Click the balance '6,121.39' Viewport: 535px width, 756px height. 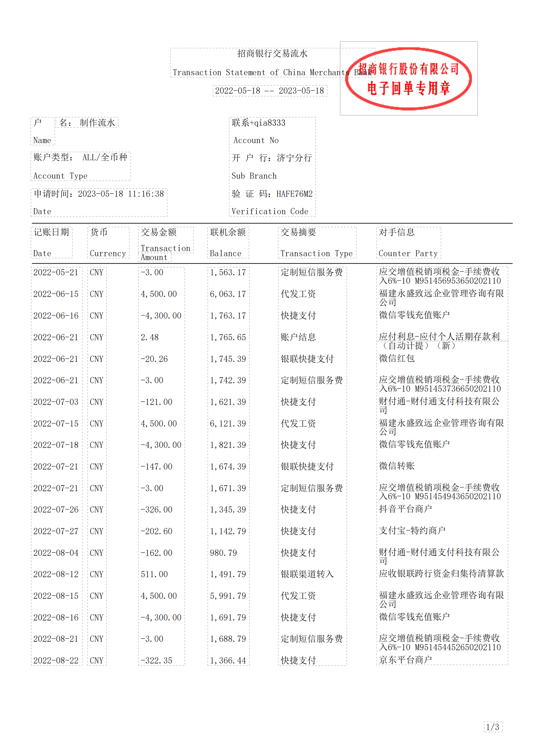click(x=228, y=423)
